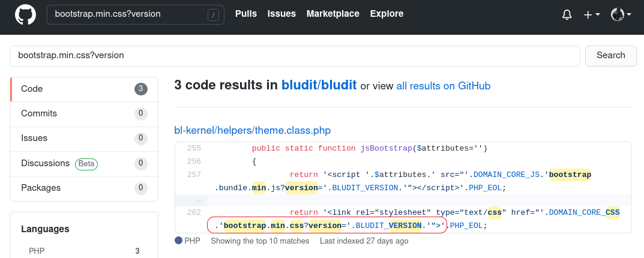This screenshot has height=258, width=644.
Task: Focus the main repository search field
Action: pyautogui.click(x=295, y=55)
